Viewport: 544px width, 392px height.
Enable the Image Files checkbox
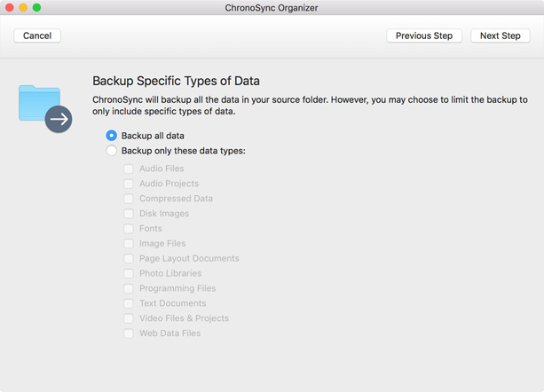click(x=129, y=243)
